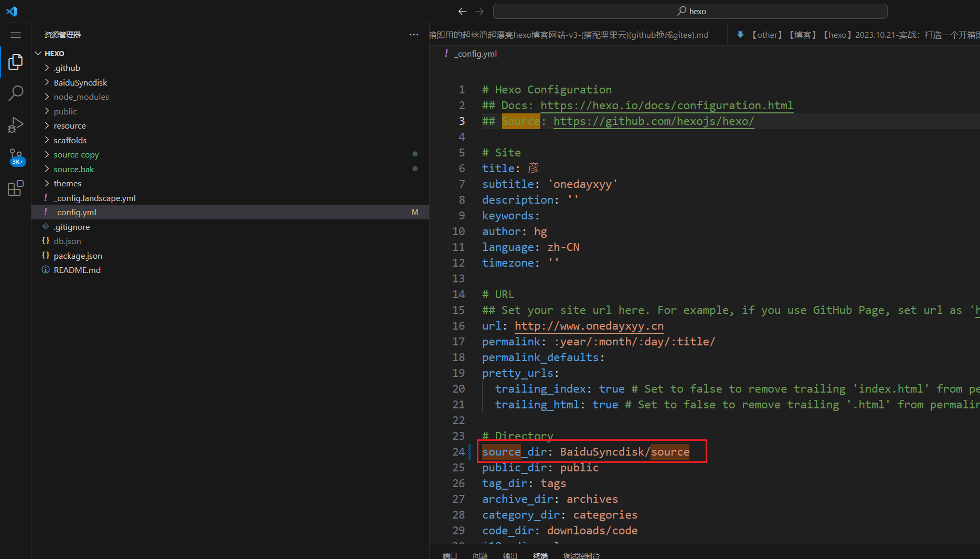Click the '# Hexo Configuration' comment line

tap(547, 90)
